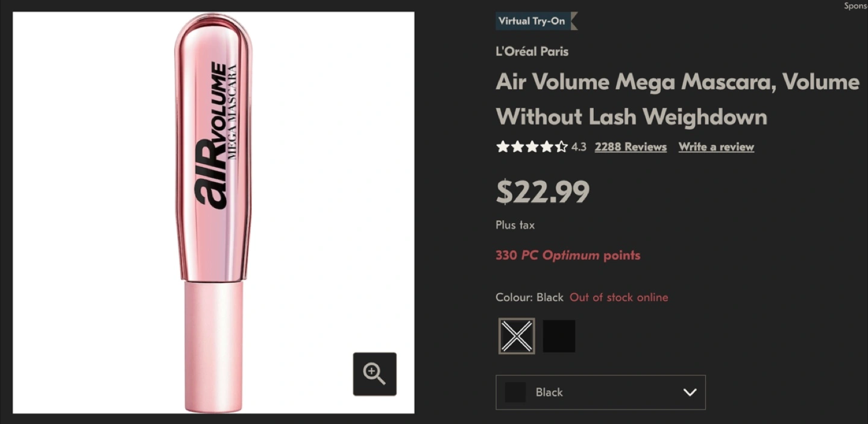Visit the L'Oréal Paris brand link
This screenshot has height=424, width=868.
pyautogui.click(x=532, y=51)
